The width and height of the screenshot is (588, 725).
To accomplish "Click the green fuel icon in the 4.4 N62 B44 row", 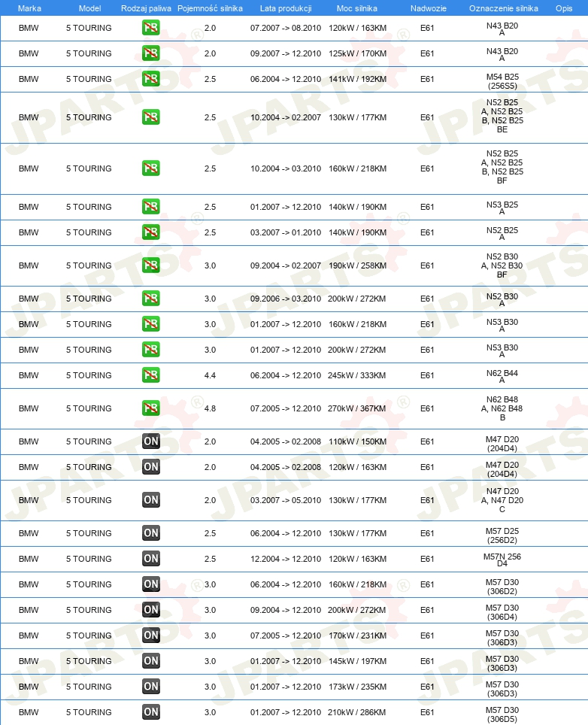I will point(150,375).
